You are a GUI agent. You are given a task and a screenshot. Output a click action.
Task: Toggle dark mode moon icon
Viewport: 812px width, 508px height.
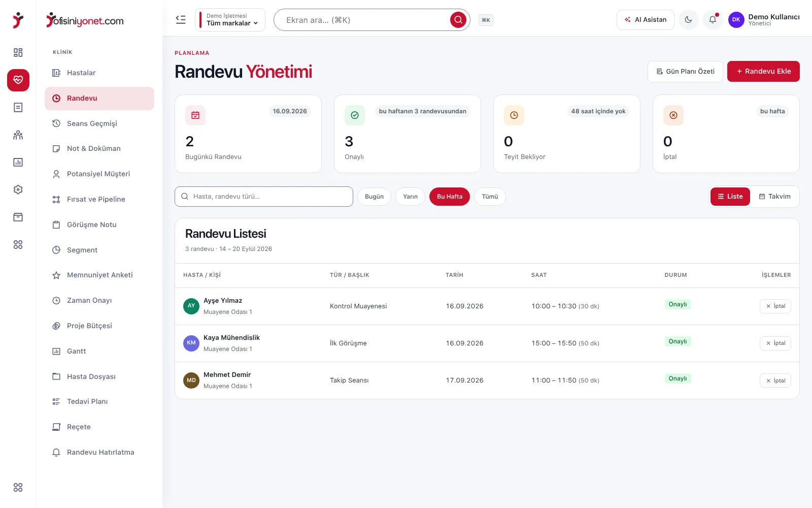point(688,20)
